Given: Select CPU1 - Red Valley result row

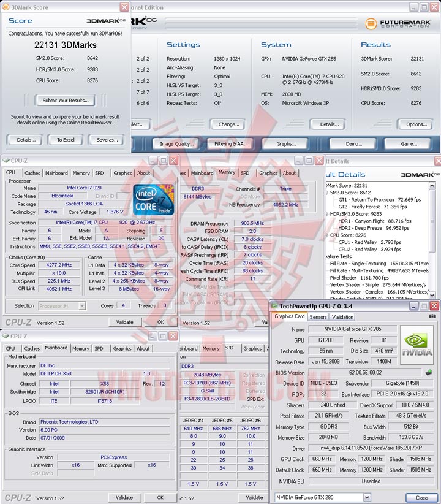Looking at the screenshot, I should pyautogui.click(x=370, y=242).
